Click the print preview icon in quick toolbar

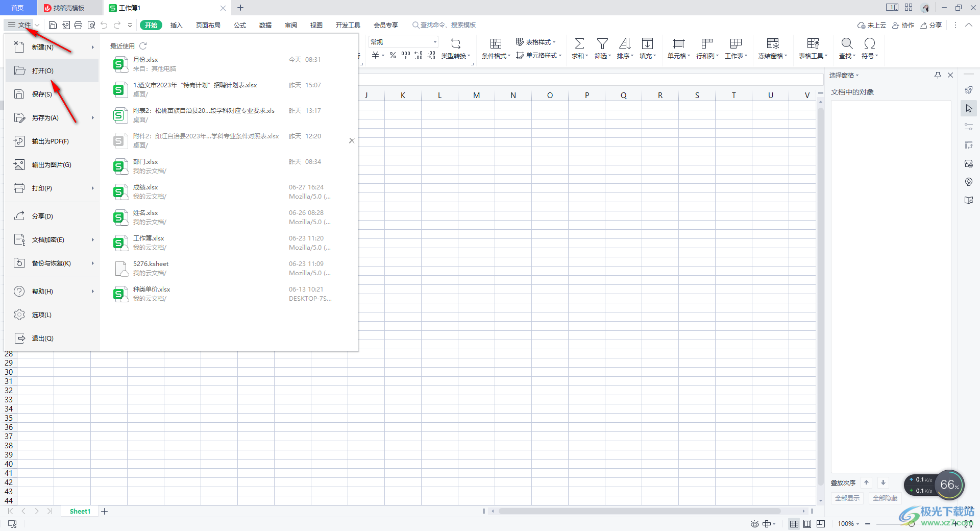[91, 25]
